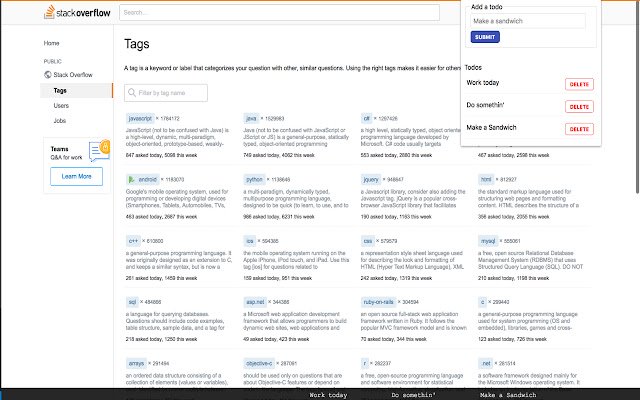Open the python tag

click(x=254, y=180)
